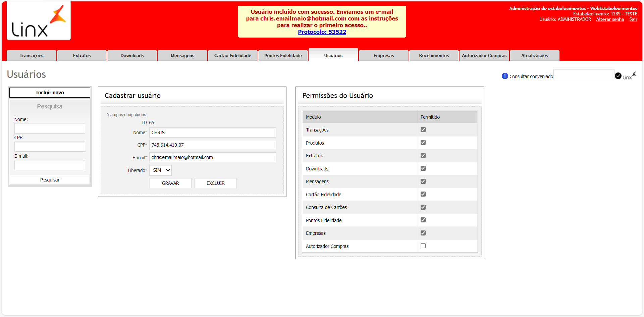Screen dimensions: 644x317
Task: Switch to the Recebimentos tab
Action: 434,55
